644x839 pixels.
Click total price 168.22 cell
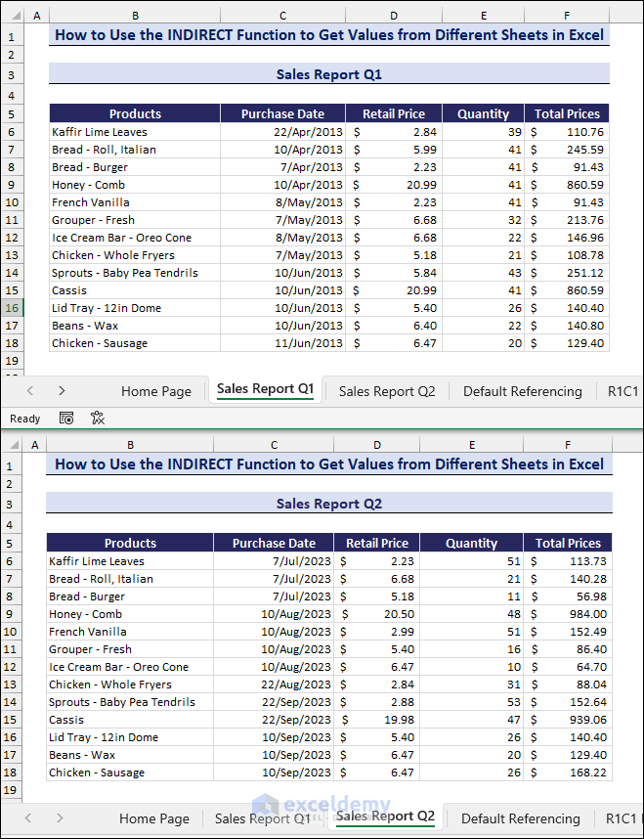pos(568,773)
